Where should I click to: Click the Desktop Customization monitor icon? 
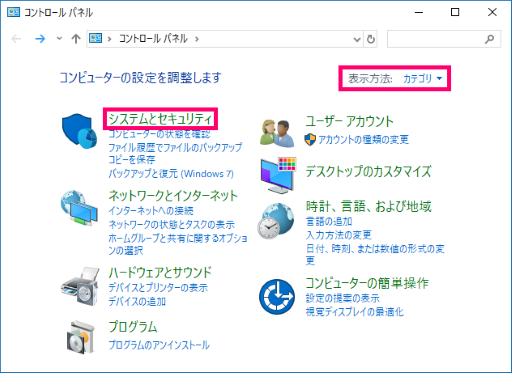pyautogui.click(x=278, y=175)
